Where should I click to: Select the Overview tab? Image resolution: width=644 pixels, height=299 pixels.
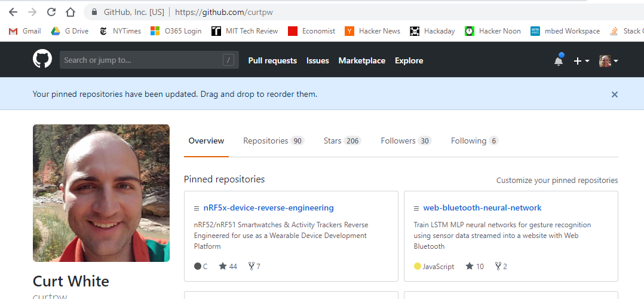point(206,141)
